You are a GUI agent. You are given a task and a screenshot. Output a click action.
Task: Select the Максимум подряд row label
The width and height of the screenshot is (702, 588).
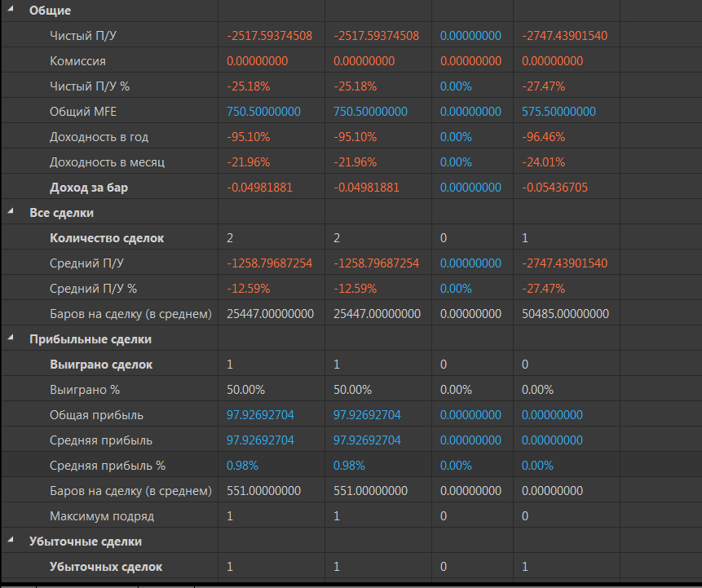[102, 516]
